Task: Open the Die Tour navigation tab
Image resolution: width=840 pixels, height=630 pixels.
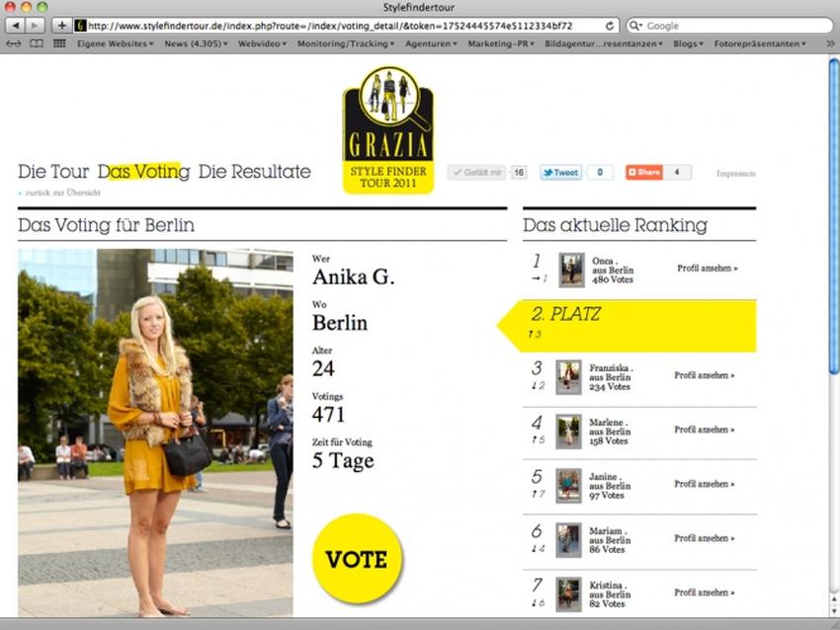Action: (x=53, y=172)
